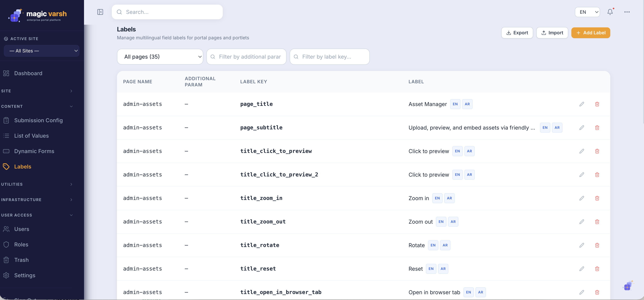Viewport: 644px width, 300px height.
Task: Delete the page_title label row
Action: (597, 104)
